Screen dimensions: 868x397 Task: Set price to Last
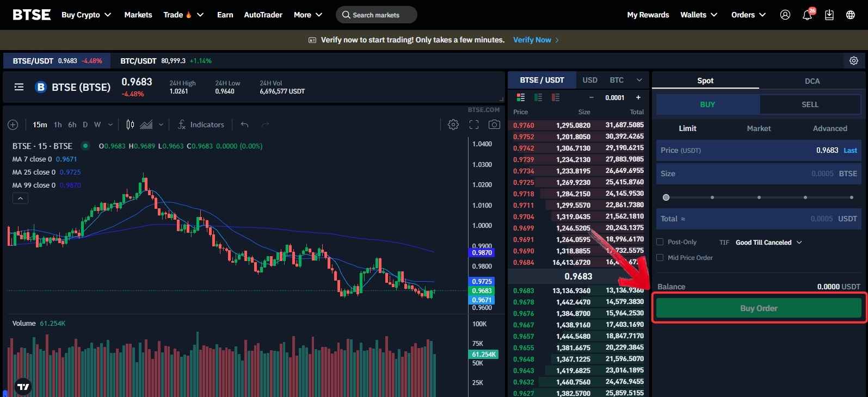click(850, 150)
